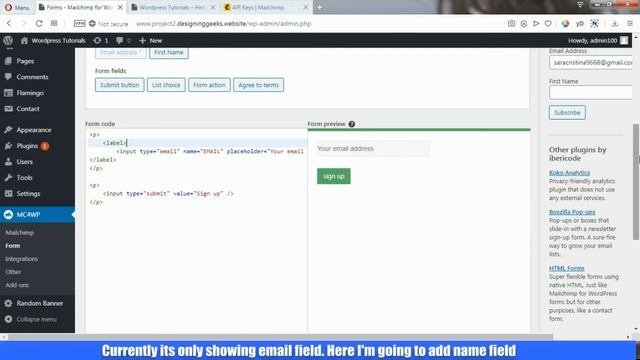The image size is (640, 360).
Task: Open the send/flow arrow icon
Action: 536,24
